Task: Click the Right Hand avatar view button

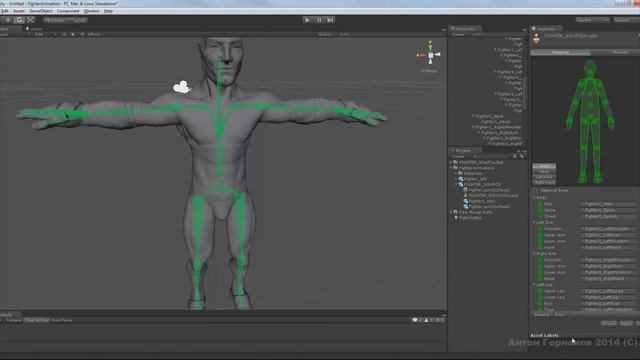Action: [x=544, y=182]
